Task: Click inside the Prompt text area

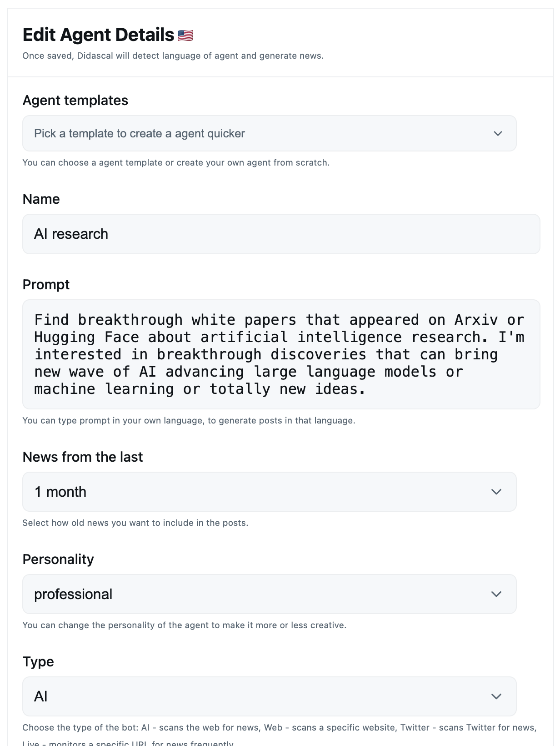Action: (281, 354)
